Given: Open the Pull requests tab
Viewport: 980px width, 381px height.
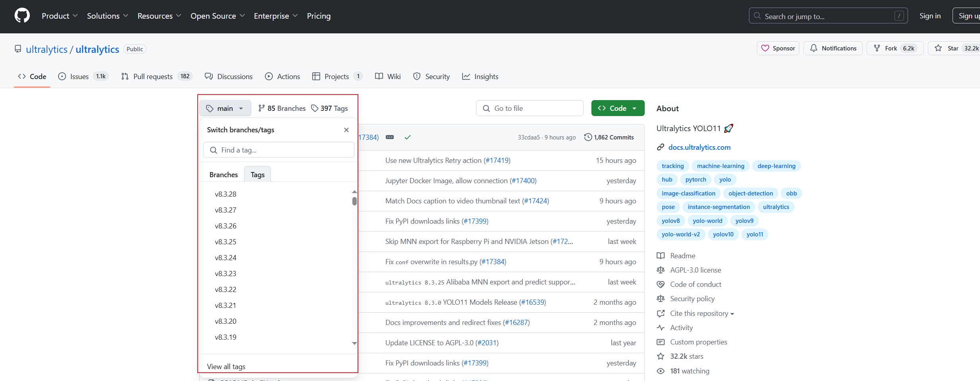Looking at the screenshot, I should [x=157, y=76].
